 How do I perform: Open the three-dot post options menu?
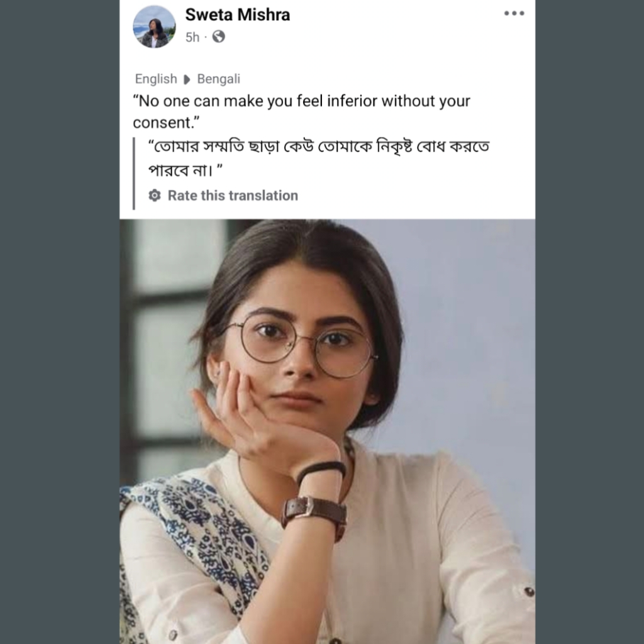(514, 14)
